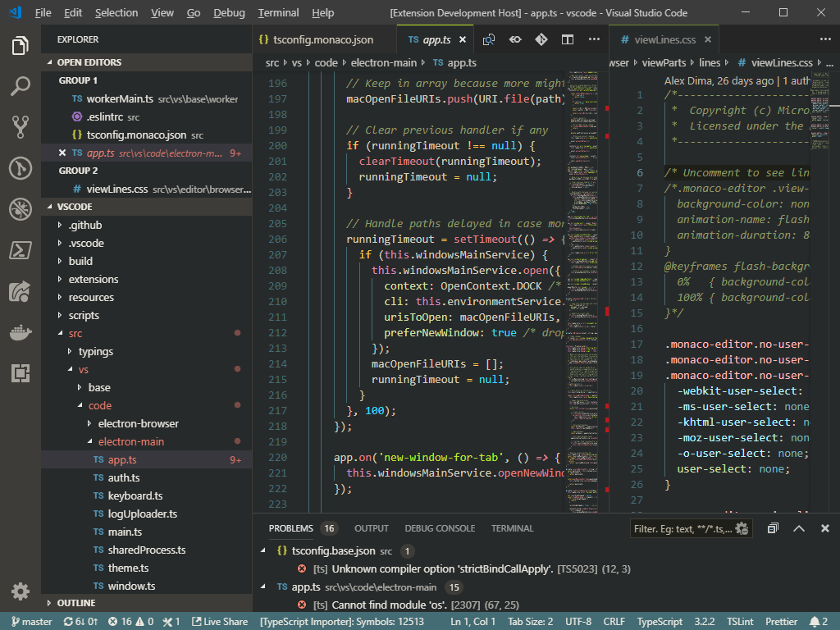Screen dimensions: 840x630
Task: Open the Search view in activity bar
Action: coord(21,86)
